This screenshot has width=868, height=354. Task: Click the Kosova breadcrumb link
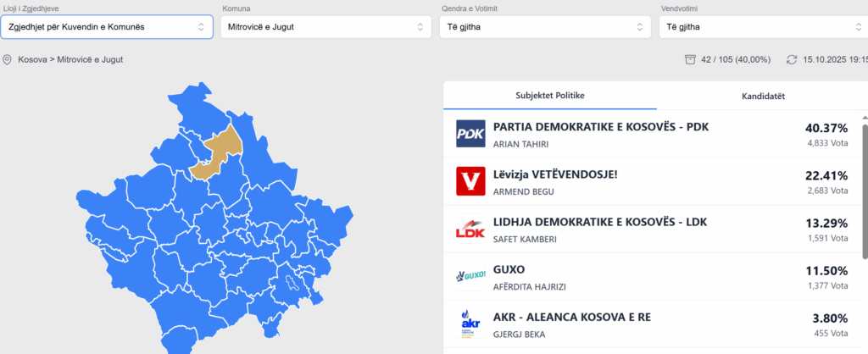32,60
